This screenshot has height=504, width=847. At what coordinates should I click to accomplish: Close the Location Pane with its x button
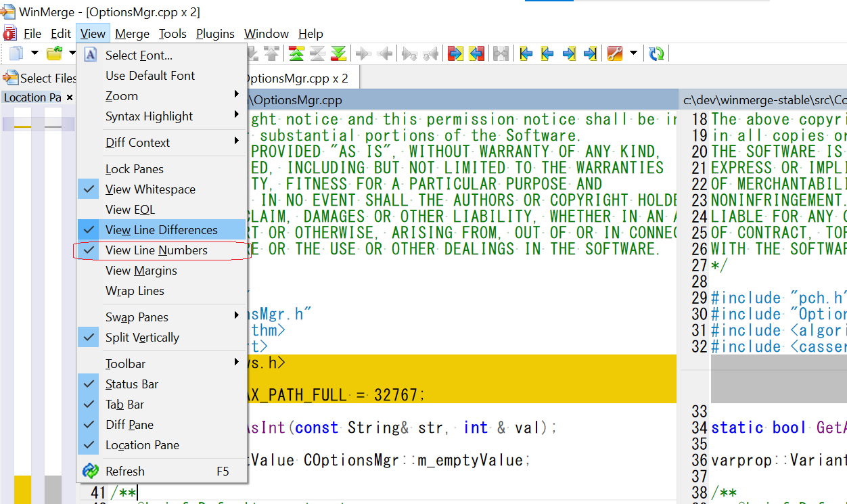pyautogui.click(x=70, y=97)
